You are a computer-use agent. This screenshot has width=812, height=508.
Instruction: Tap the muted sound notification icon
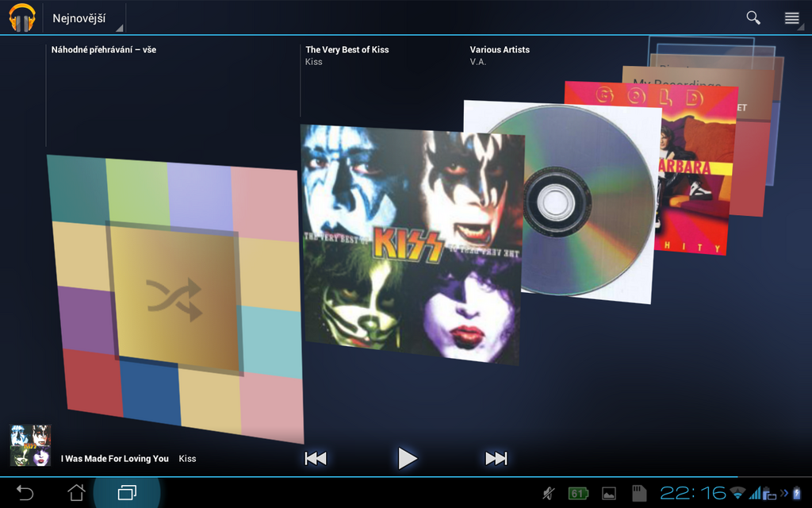click(549, 494)
